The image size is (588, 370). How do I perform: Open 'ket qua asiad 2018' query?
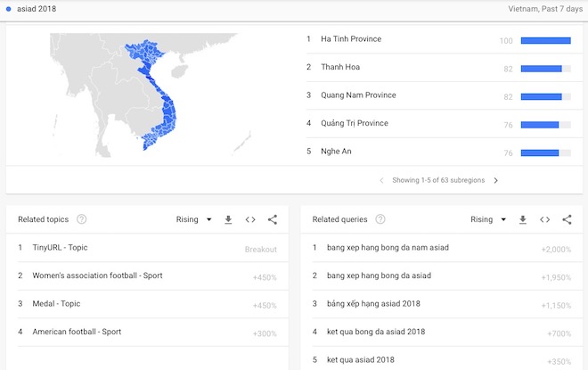(361, 360)
